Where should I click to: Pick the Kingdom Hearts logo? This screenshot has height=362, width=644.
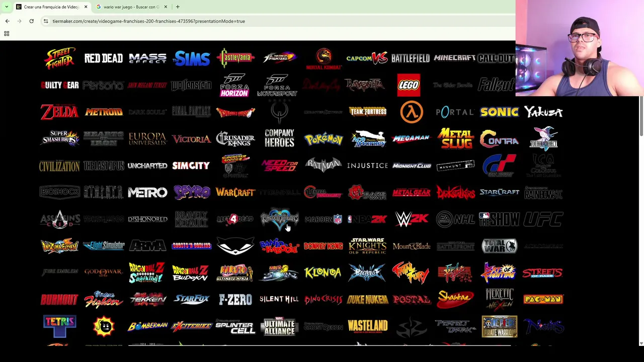279,219
